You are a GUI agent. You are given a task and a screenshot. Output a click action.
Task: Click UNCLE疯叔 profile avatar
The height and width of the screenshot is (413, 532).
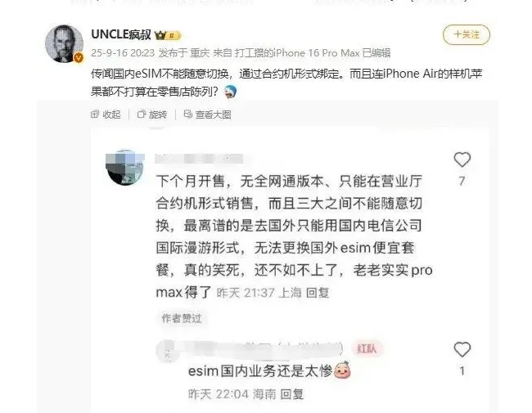point(64,43)
